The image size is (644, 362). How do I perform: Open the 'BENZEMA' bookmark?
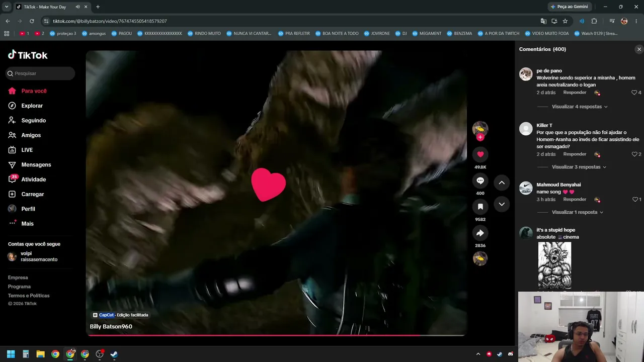[x=459, y=34]
